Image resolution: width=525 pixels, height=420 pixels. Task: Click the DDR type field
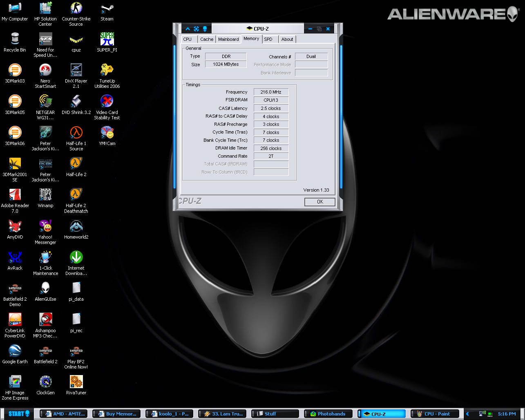click(x=226, y=56)
